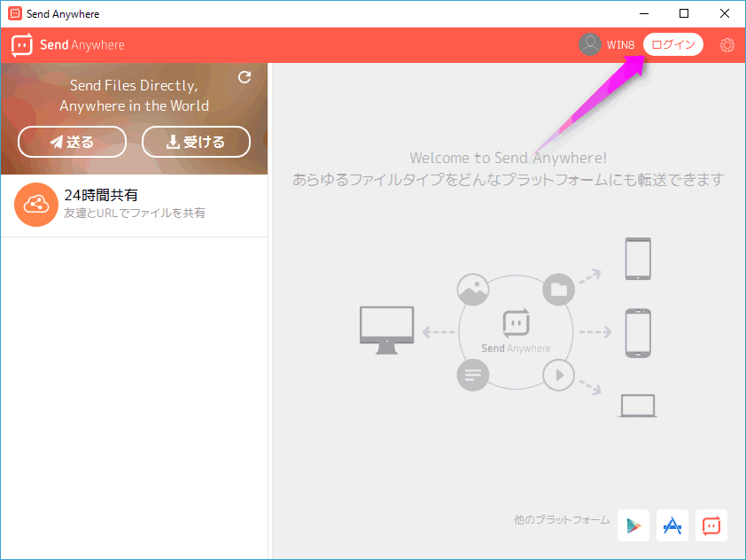Viewport: 746px width, 560px height.
Task: Click the red Send Anywhere platform icon
Action: pos(711,525)
